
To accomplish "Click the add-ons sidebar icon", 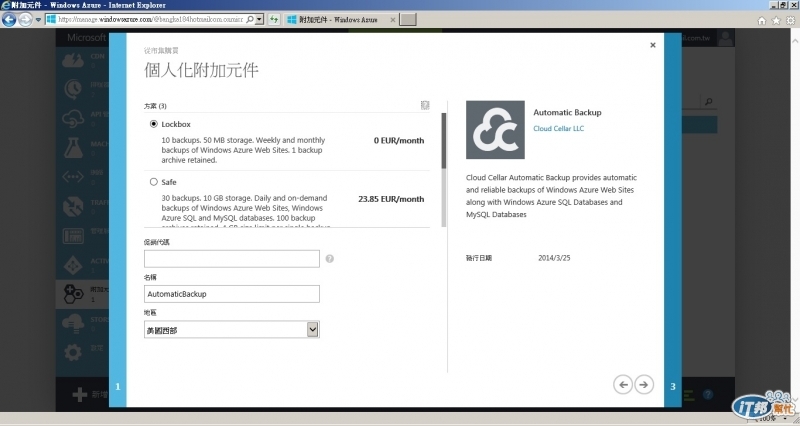I will coord(73,293).
